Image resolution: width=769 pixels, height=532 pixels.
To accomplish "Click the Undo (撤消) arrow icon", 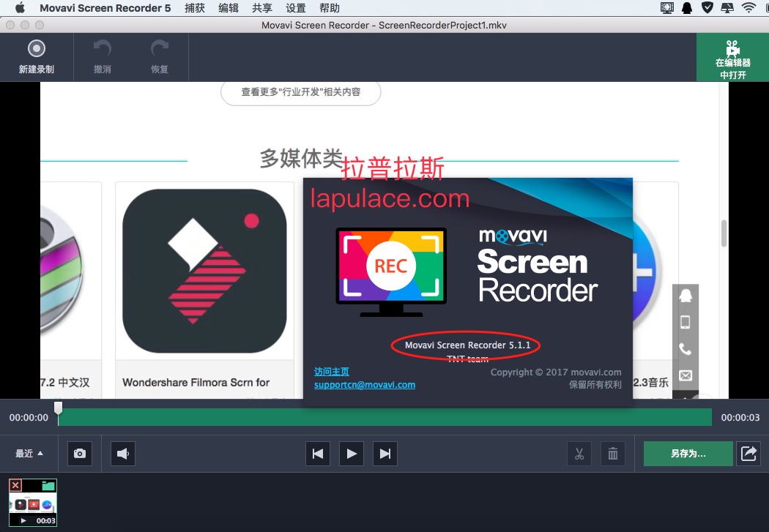I will coord(103,50).
